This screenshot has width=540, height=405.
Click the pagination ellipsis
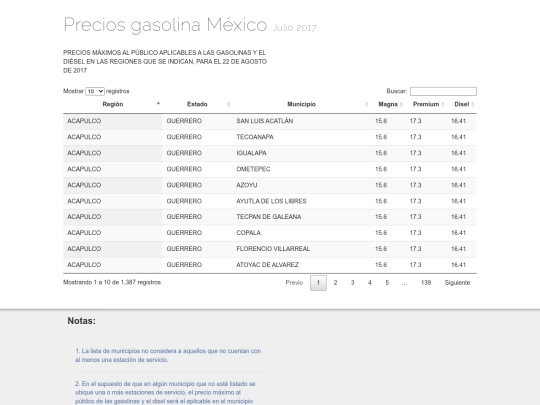[404, 283]
